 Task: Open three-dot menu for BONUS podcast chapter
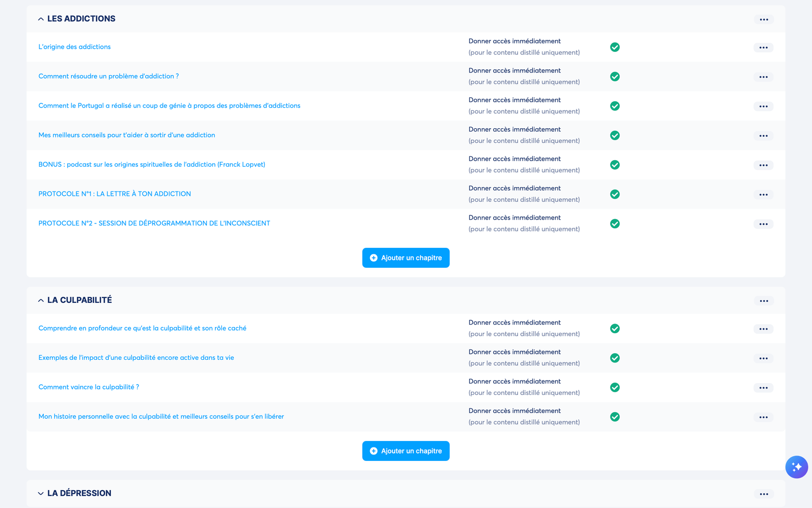click(763, 165)
